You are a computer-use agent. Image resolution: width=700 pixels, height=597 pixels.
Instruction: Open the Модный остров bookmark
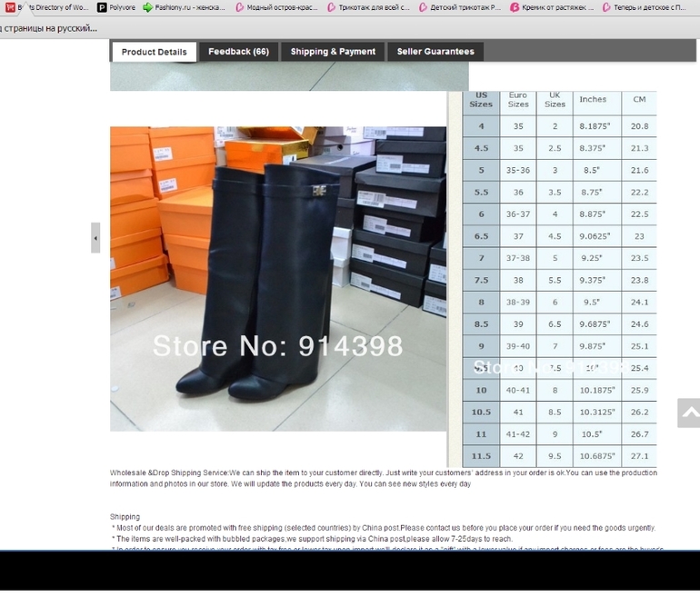(276, 7)
